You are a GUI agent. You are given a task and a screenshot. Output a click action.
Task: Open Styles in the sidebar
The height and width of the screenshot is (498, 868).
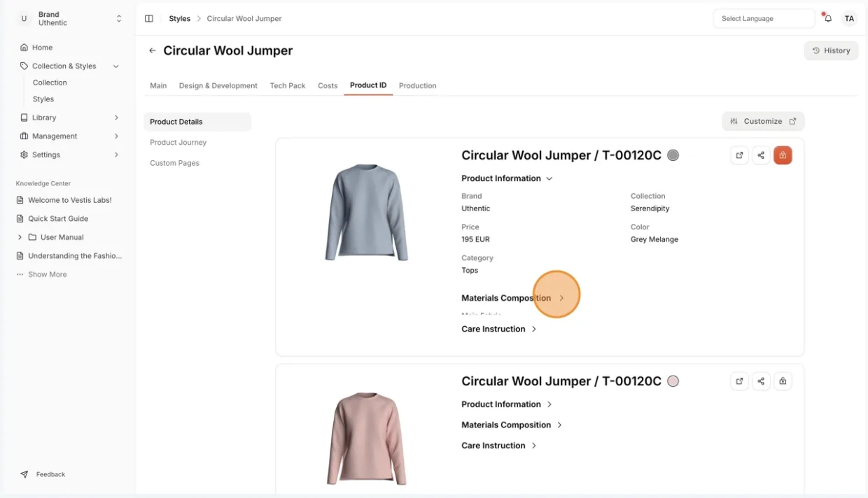click(43, 99)
